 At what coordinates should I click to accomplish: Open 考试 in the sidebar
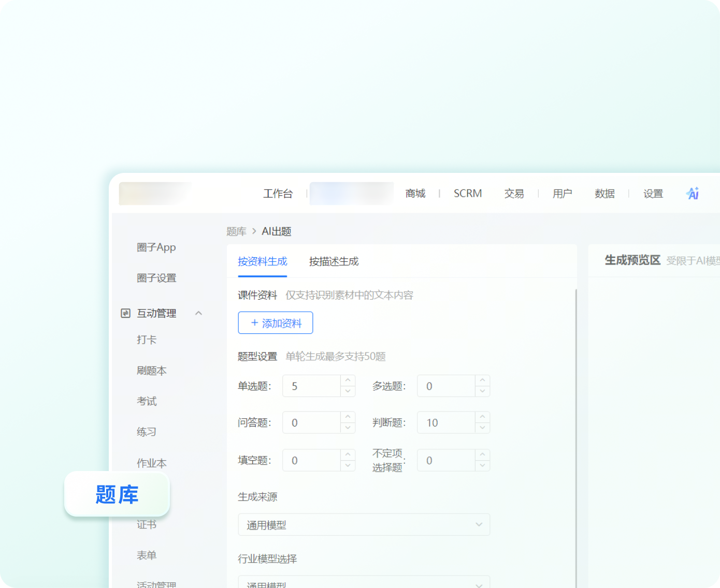coord(147,401)
